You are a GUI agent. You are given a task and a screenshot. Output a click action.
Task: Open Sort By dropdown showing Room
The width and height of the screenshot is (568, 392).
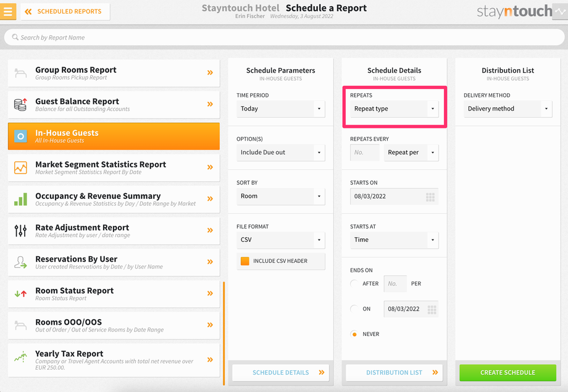[x=281, y=196]
